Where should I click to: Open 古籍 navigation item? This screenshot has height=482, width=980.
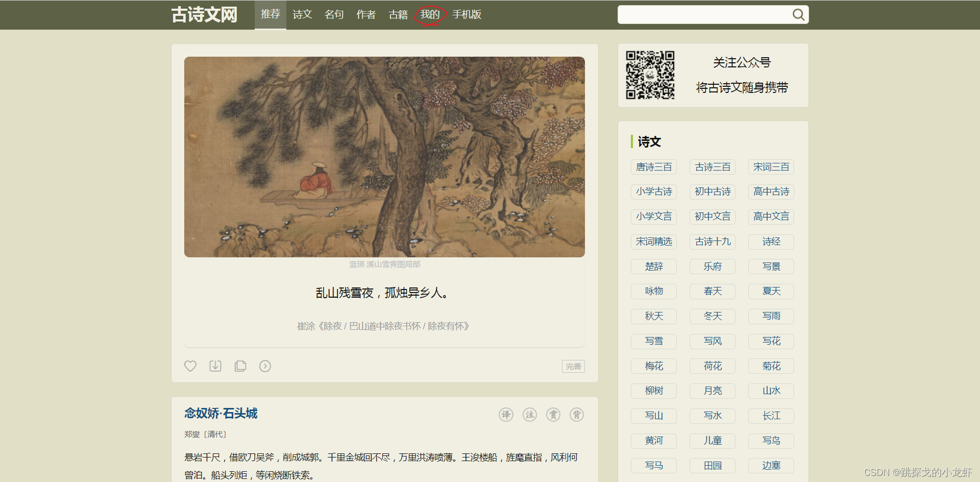398,14
